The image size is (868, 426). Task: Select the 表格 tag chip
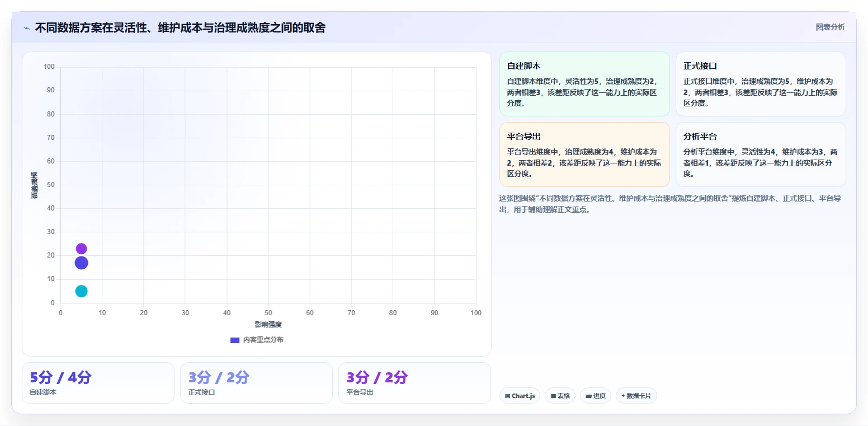[x=560, y=396]
